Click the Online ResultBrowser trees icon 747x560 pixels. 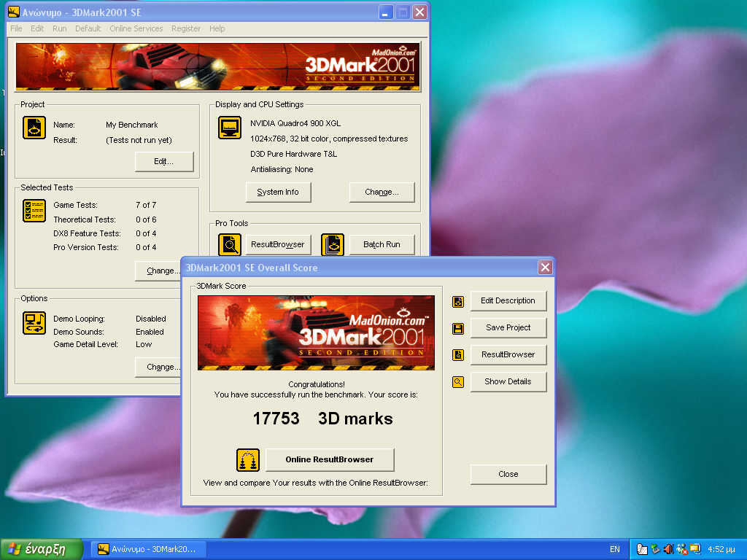(248, 460)
